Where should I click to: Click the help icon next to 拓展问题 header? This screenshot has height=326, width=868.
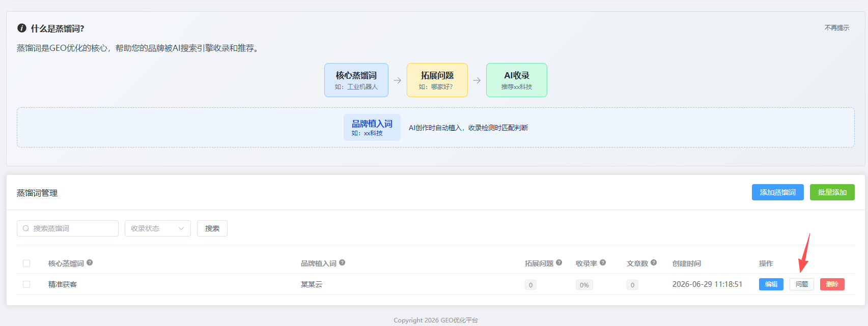tap(559, 262)
